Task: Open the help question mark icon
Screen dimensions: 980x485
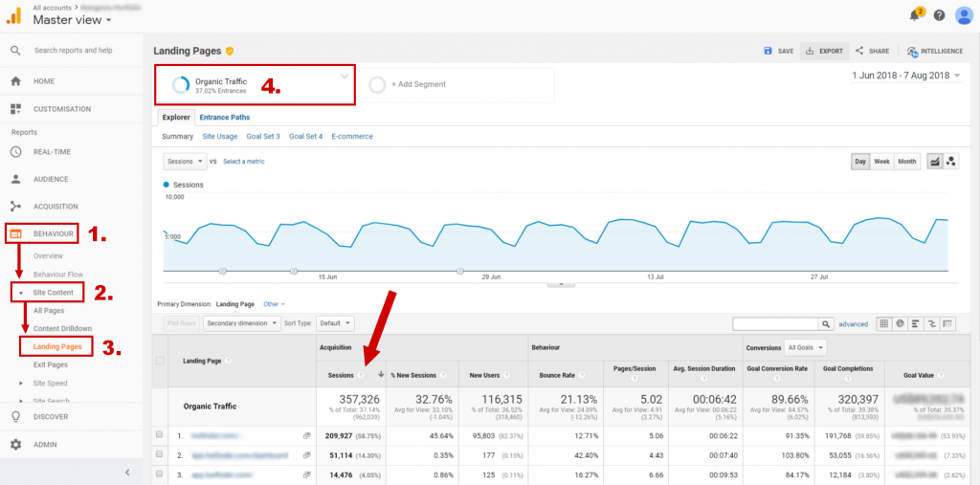Action: [939, 15]
